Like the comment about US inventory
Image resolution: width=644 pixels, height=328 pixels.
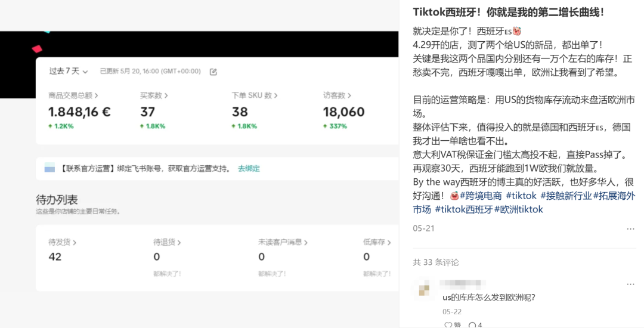coord(453,324)
